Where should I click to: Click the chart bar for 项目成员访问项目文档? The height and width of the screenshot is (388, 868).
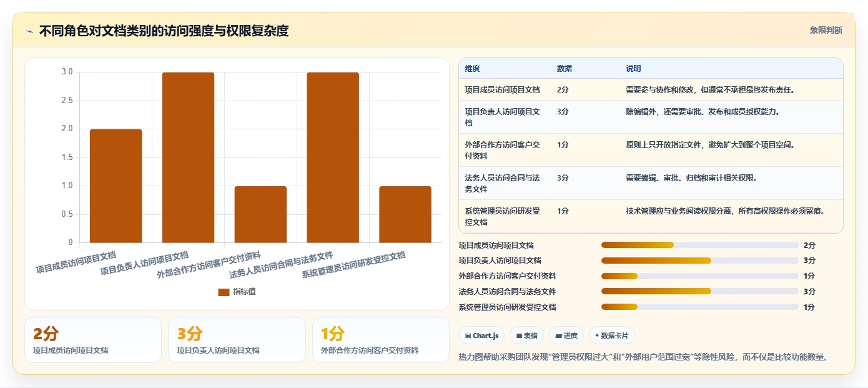(x=116, y=186)
